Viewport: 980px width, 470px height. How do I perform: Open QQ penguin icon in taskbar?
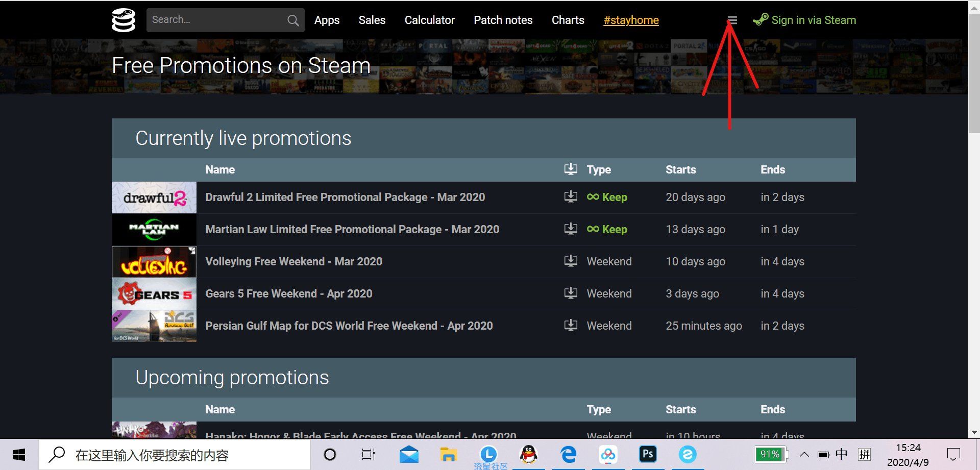point(528,454)
